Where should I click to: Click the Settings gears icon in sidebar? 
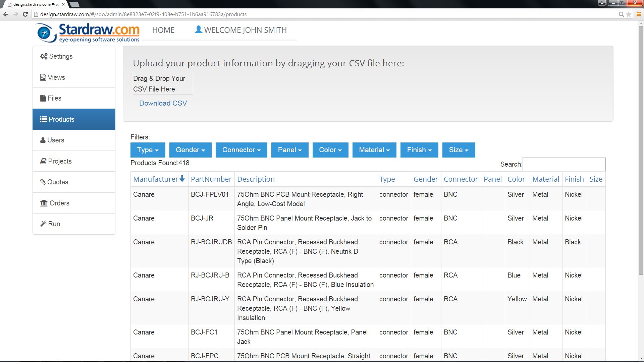[44, 56]
